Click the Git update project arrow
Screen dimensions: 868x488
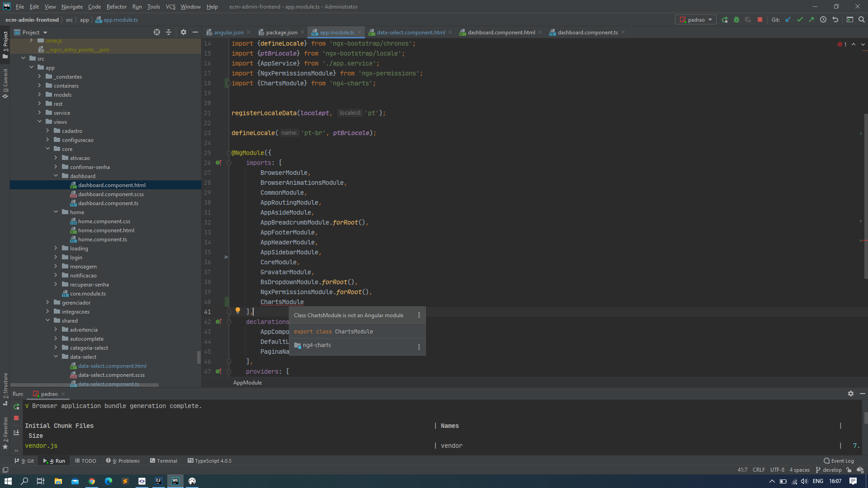pyautogui.click(x=788, y=20)
